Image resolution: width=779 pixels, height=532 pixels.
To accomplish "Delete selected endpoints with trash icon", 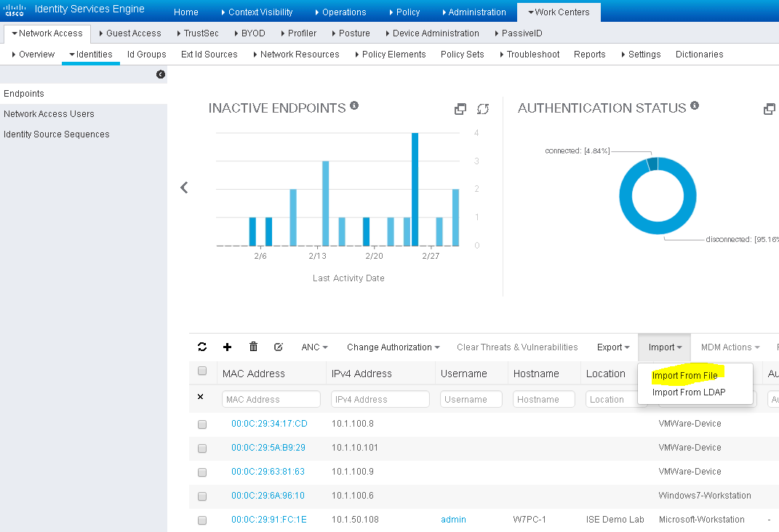I will point(253,347).
